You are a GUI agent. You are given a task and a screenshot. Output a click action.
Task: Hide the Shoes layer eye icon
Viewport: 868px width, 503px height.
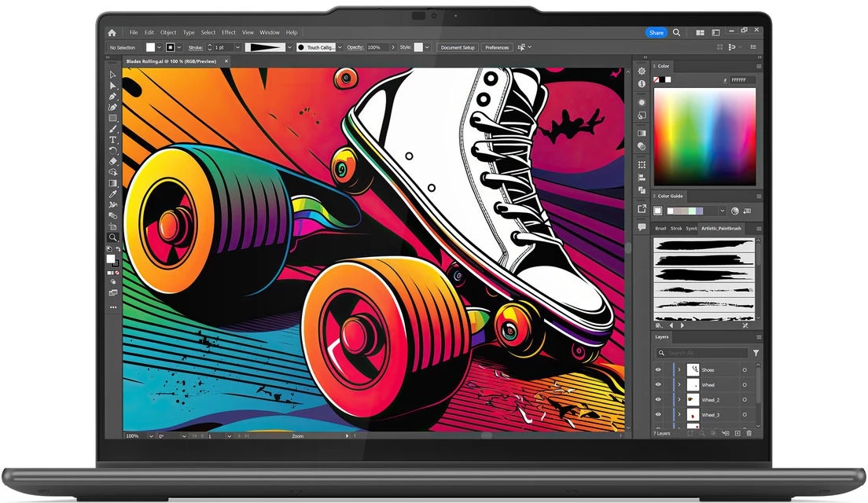click(x=659, y=369)
